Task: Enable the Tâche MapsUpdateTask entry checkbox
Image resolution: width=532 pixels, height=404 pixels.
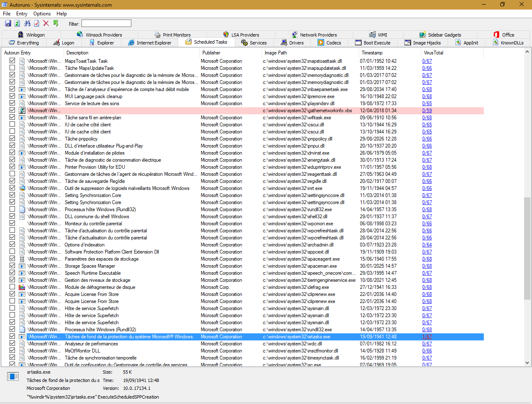Action: (x=12, y=68)
